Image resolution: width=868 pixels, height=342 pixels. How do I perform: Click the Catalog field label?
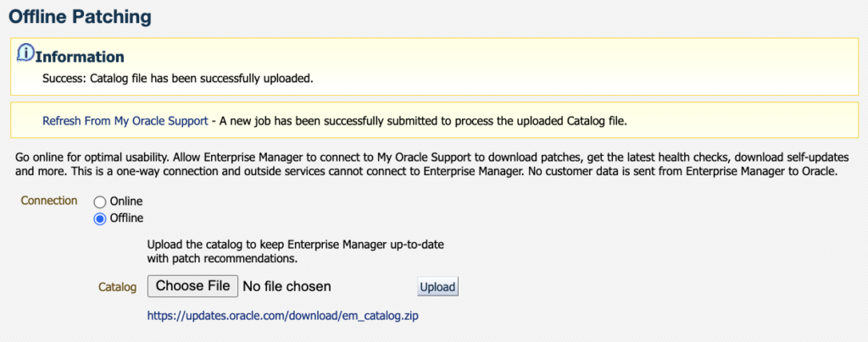pos(117,287)
